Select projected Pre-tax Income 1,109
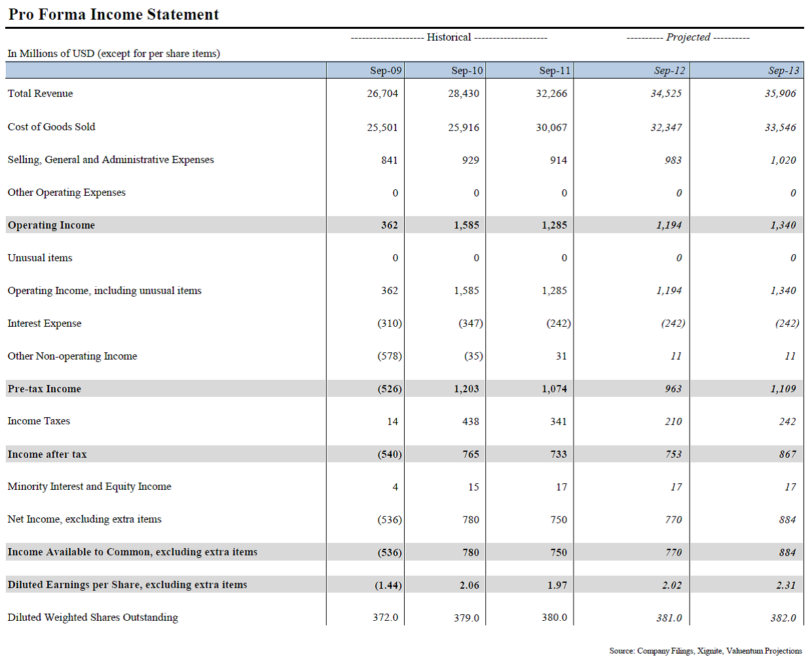 [783, 389]
